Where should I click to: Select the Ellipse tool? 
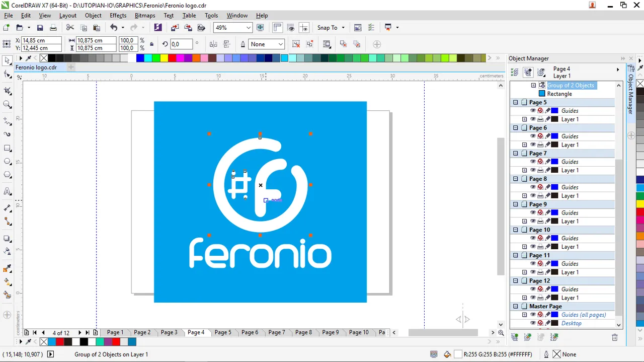pyautogui.click(x=7, y=162)
